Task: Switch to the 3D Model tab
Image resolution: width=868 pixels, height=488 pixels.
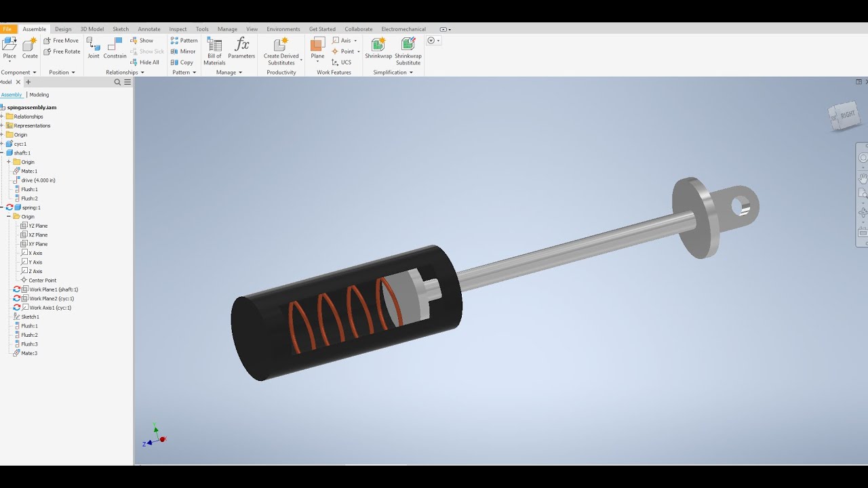Action: pyautogui.click(x=92, y=29)
